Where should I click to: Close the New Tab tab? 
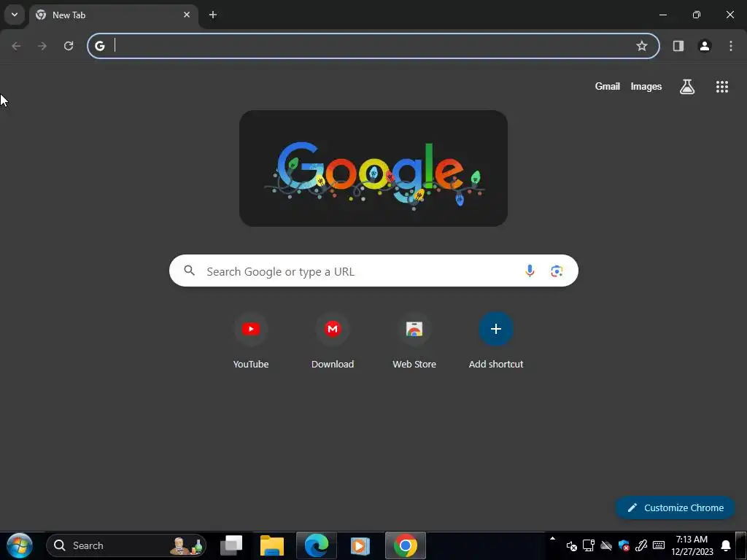tap(187, 15)
